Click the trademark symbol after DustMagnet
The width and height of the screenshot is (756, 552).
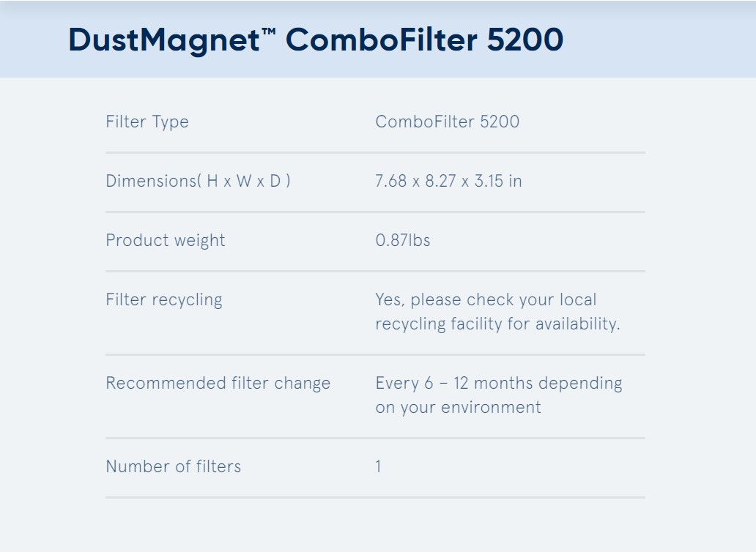click(x=269, y=31)
